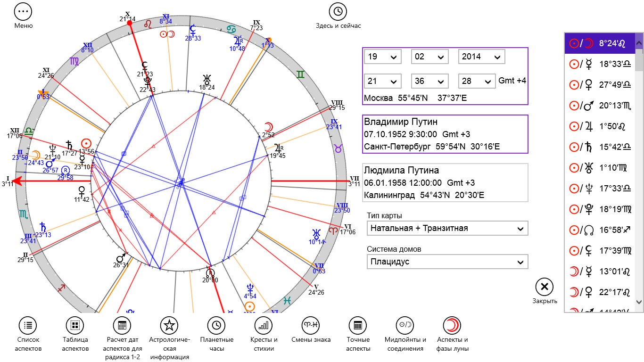Screen dimensions: 644x362
Task: Open Список аспектов
Action: (x=28, y=326)
